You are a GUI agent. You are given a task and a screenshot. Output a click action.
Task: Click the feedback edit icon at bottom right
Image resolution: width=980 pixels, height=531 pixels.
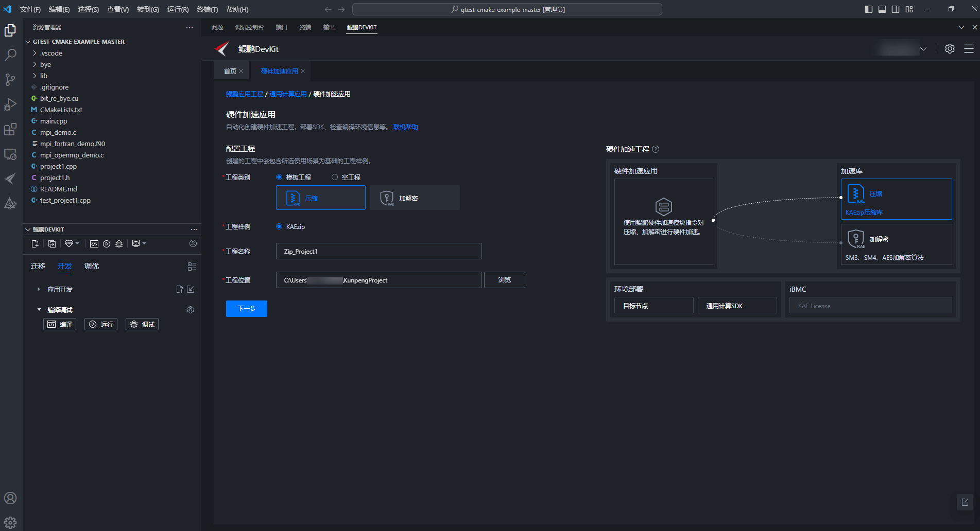[965, 502]
